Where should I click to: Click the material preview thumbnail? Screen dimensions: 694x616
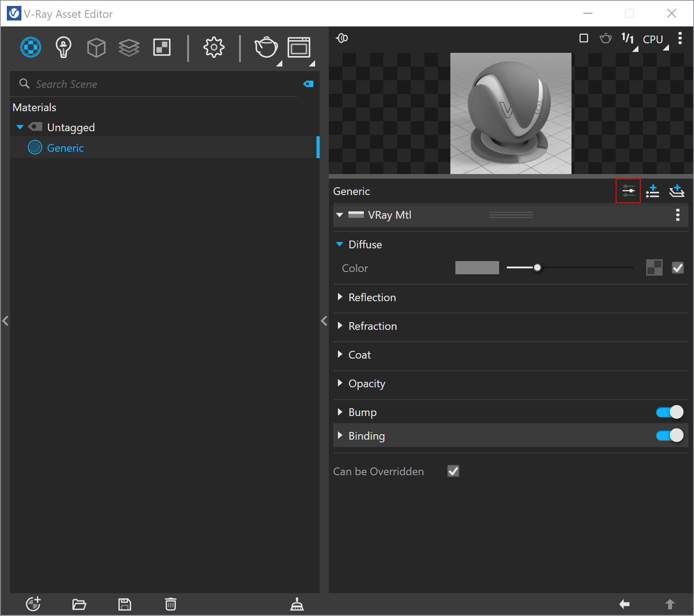click(510, 113)
